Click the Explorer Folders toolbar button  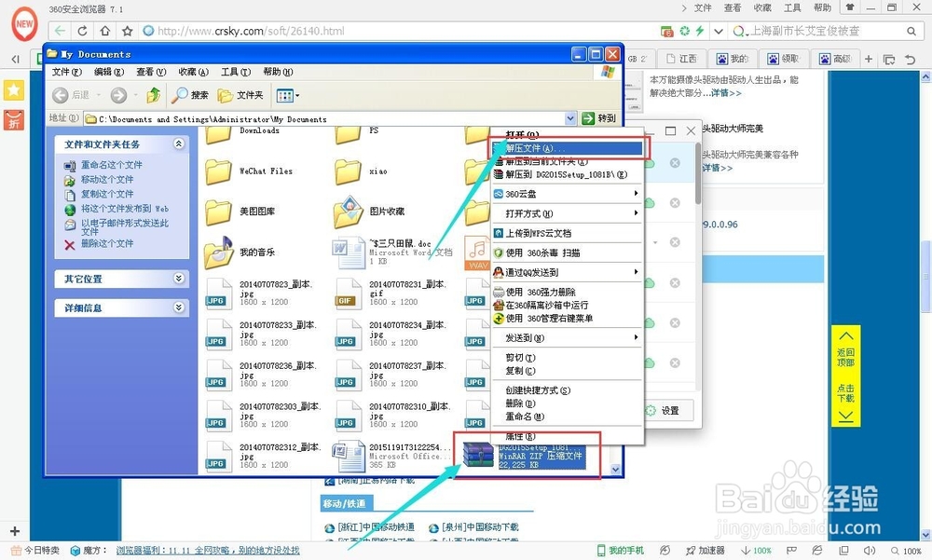coord(240,95)
